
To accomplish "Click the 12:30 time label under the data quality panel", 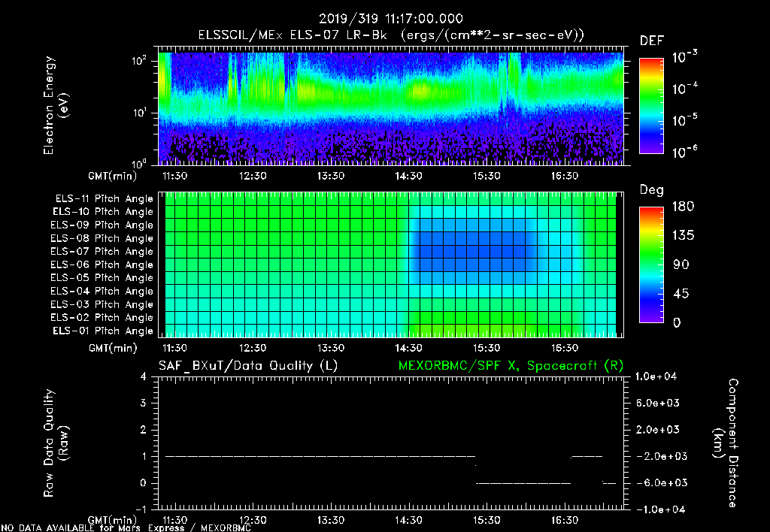I will click(253, 520).
